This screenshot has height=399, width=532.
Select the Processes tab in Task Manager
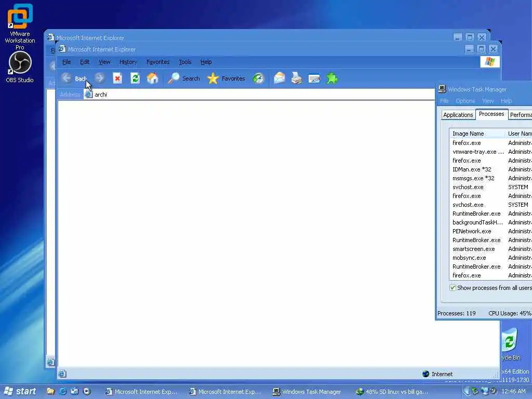coord(491,114)
